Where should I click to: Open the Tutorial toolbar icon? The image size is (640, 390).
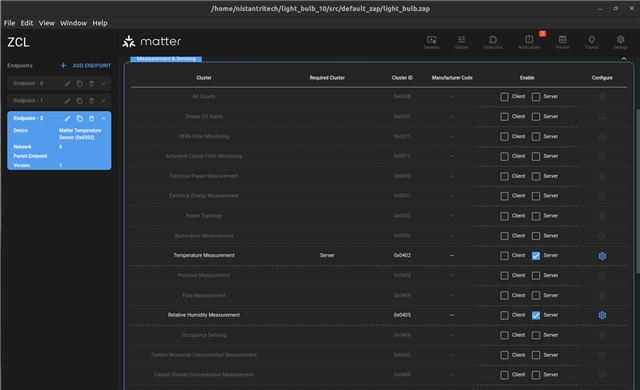(591, 42)
